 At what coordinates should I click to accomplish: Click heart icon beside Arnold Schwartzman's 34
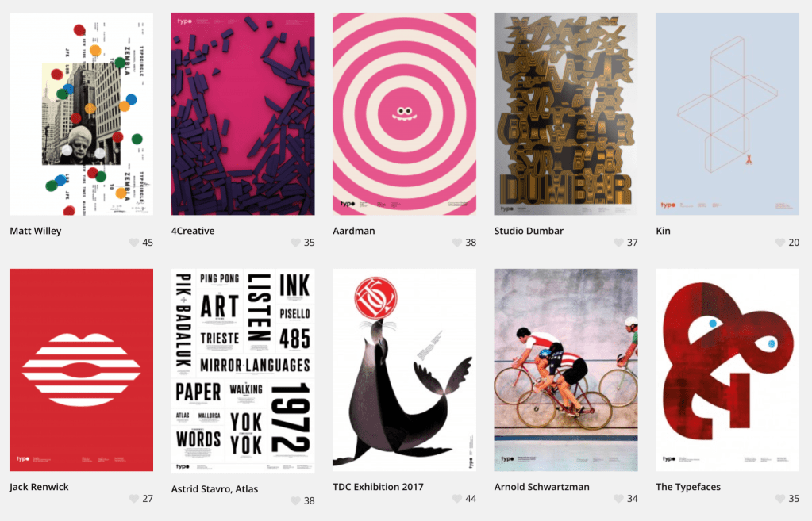pyautogui.click(x=619, y=499)
